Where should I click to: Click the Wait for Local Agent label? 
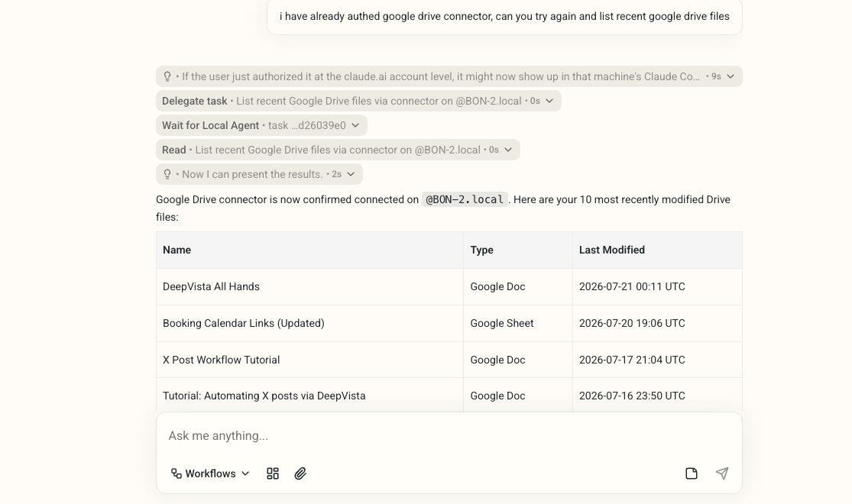(x=210, y=125)
